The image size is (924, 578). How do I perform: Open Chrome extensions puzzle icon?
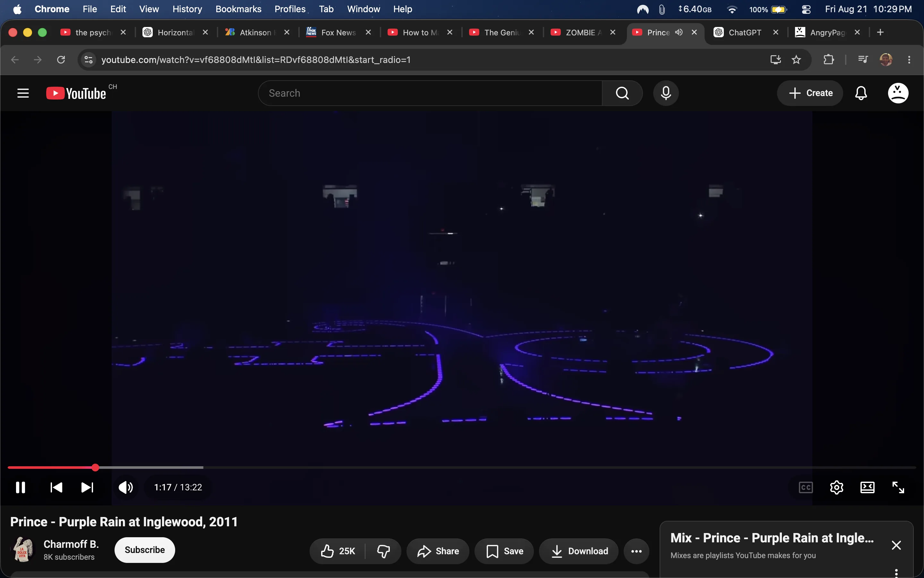point(828,60)
